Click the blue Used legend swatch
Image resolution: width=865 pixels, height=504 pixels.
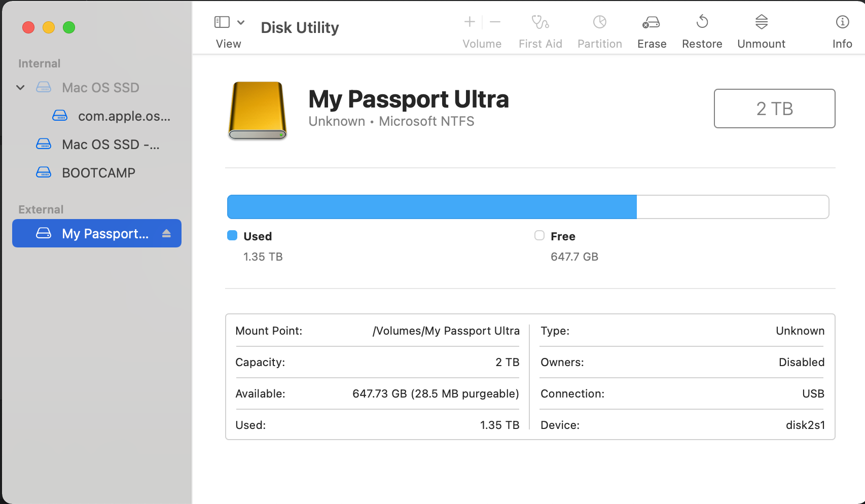coord(232,235)
